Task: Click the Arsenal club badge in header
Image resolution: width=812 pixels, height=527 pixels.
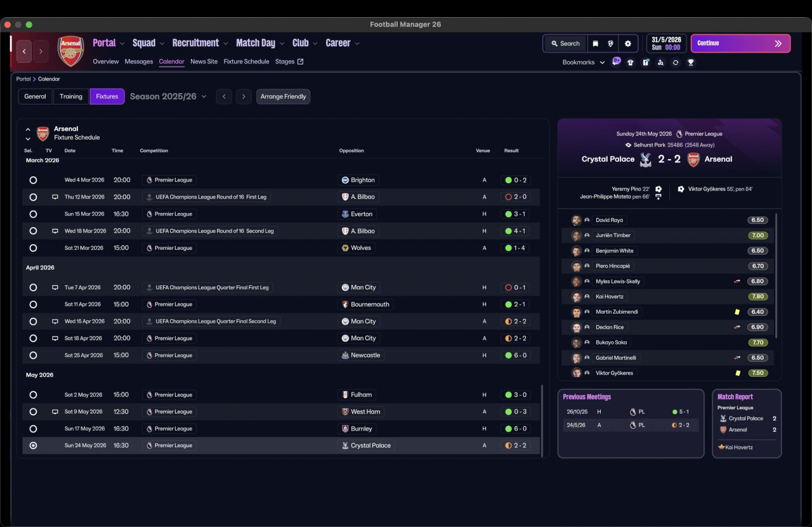Action: point(70,51)
